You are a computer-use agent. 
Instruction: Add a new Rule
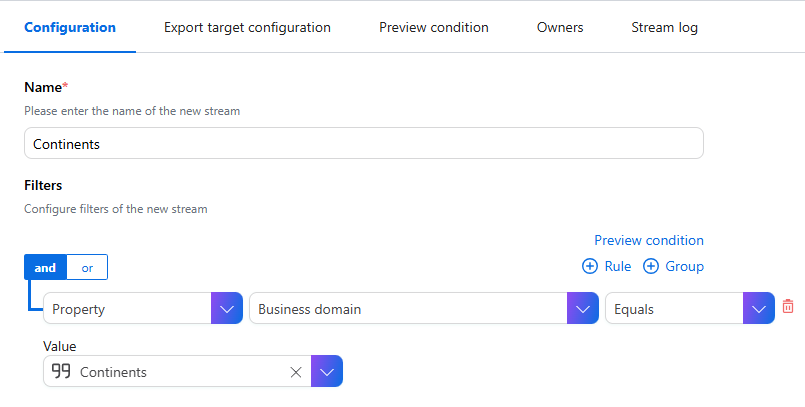click(606, 266)
